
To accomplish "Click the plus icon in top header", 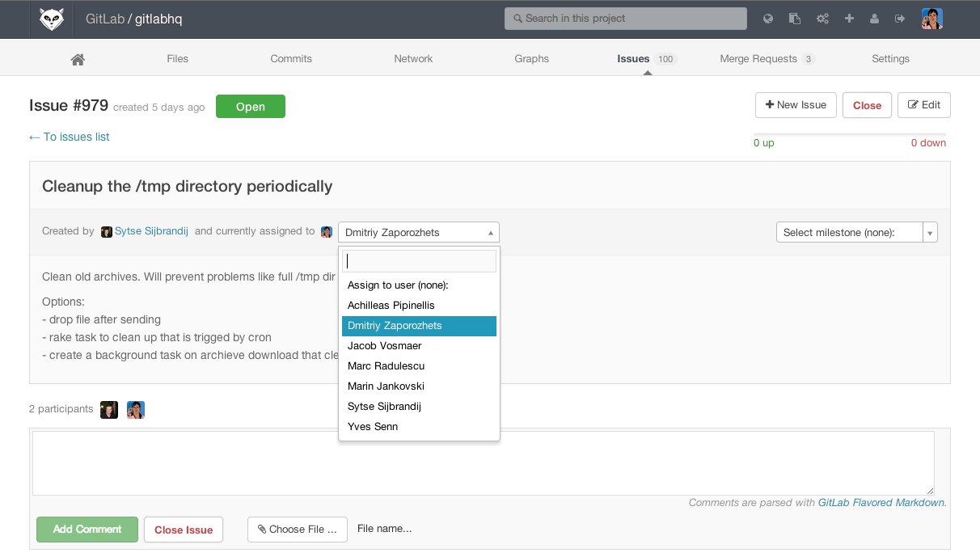I will tap(849, 19).
